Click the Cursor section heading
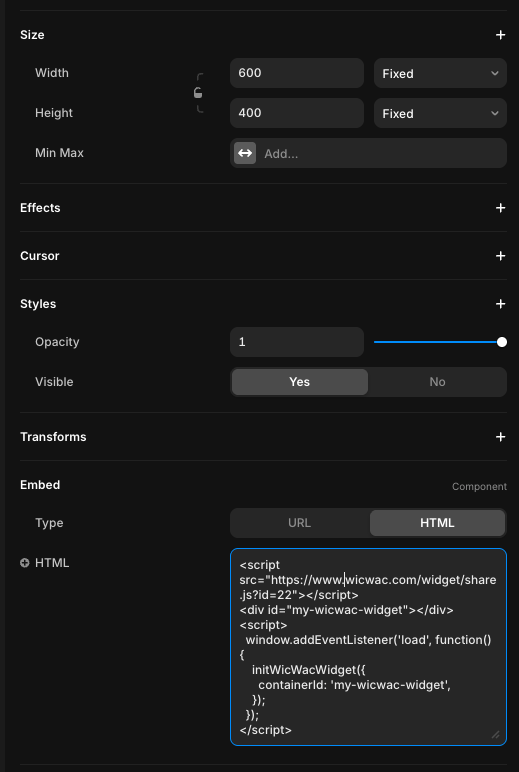 [x=39, y=256]
